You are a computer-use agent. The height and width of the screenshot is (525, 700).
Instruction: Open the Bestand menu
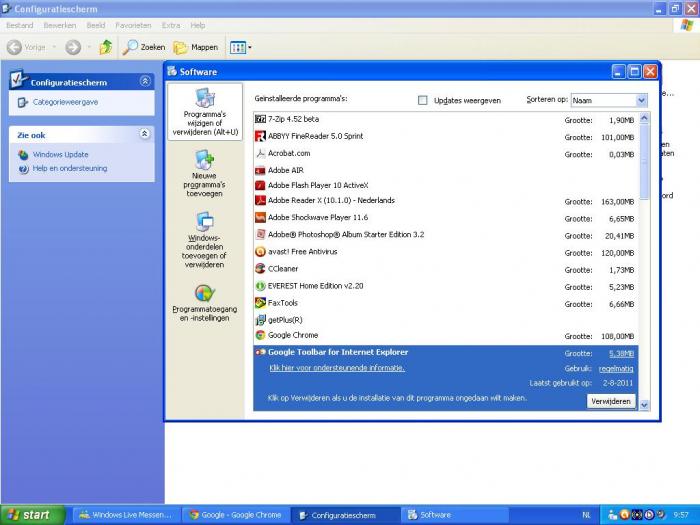[x=20, y=25]
